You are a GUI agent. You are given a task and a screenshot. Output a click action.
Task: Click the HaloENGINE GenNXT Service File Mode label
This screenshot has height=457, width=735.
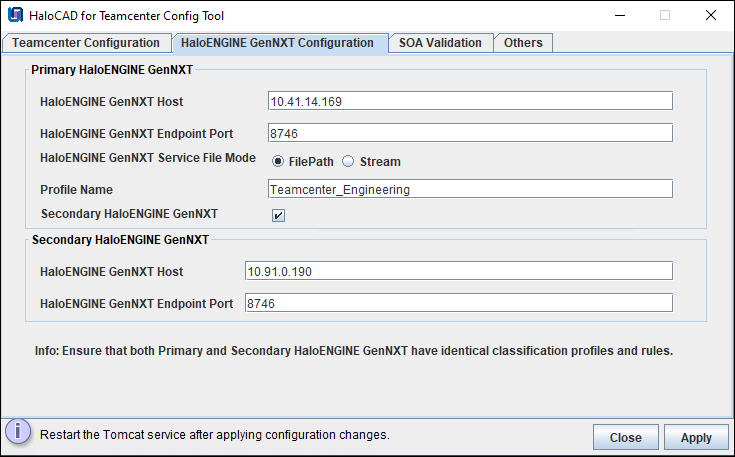pos(148,158)
